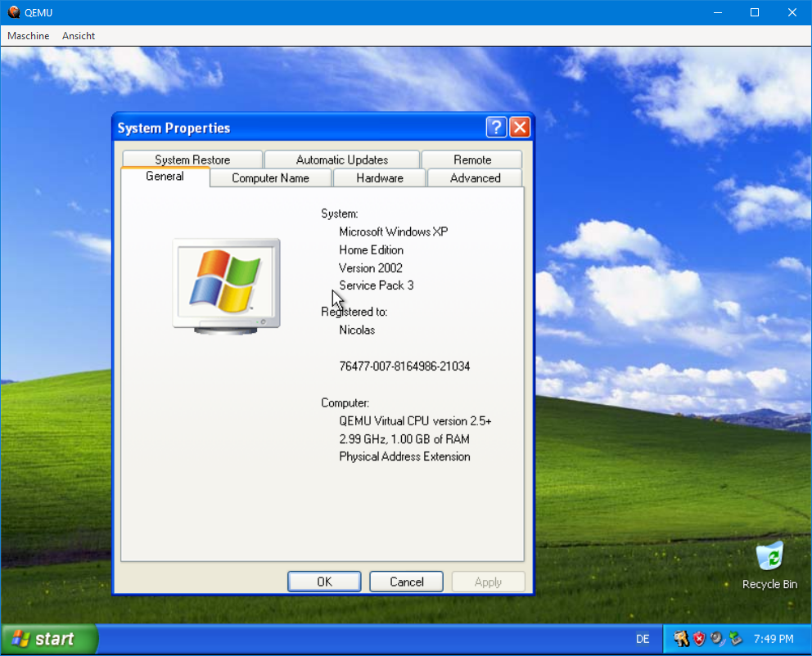Click the Physical Address Extension text
The width and height of the screenshot is (812, 656).
404,456
